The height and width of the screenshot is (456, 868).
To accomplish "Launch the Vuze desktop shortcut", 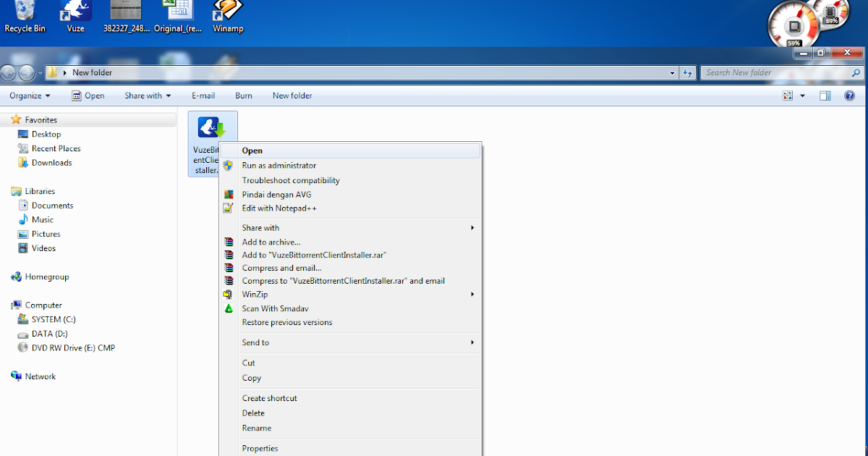I will [x=75, y=17].
